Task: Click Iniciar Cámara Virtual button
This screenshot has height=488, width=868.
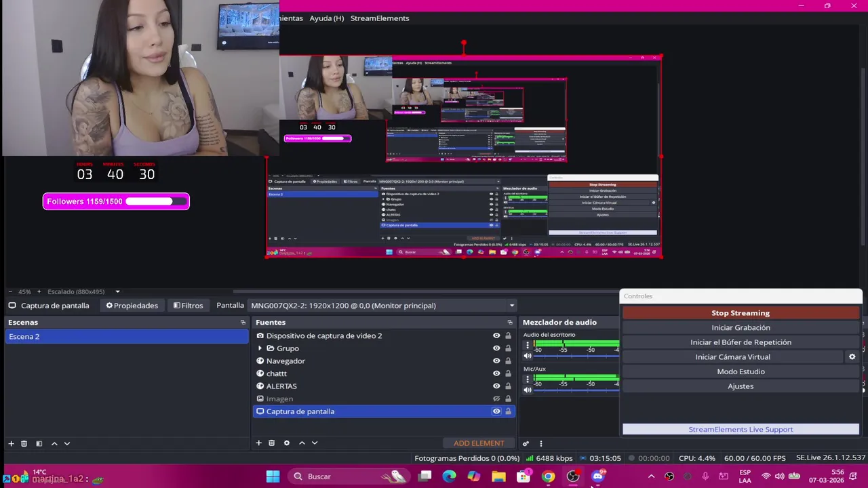Action: 732,357
